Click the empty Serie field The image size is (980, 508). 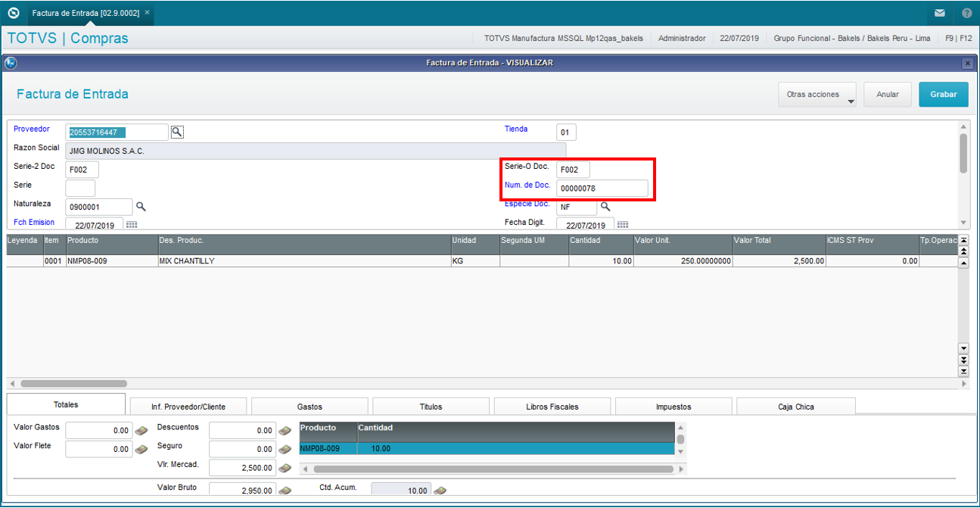point(80,188)
